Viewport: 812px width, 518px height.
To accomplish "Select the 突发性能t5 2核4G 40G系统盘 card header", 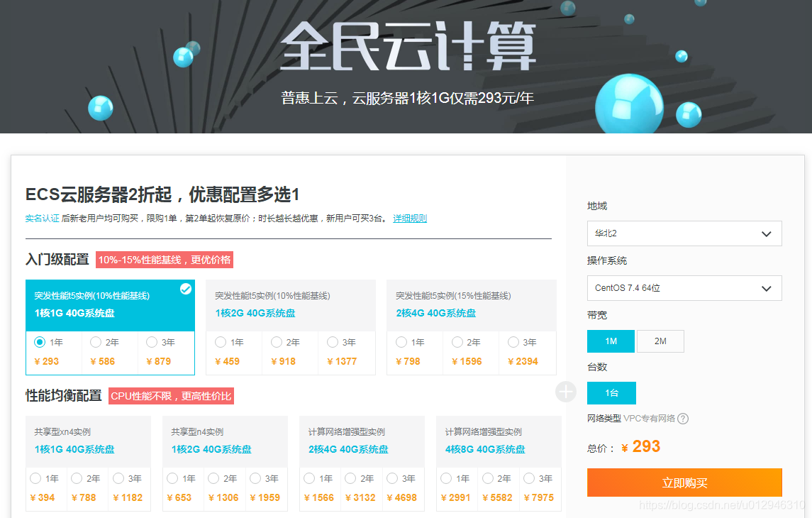I will (472, 306).
